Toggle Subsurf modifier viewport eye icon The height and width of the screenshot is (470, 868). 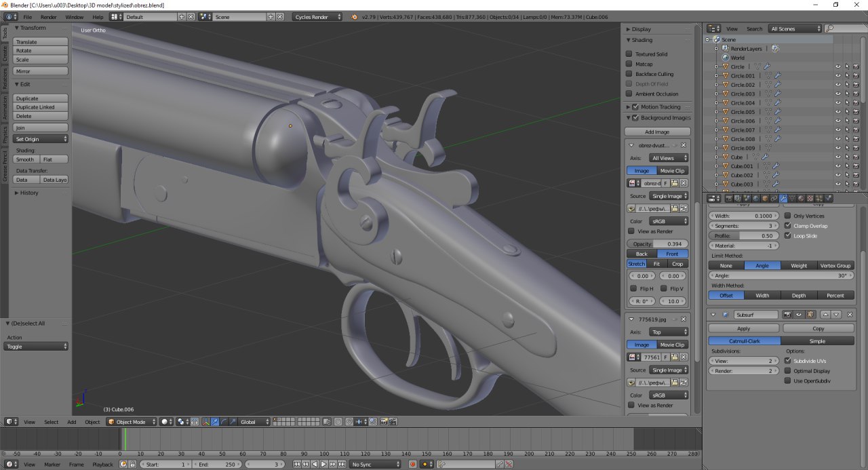click(799, 315)
